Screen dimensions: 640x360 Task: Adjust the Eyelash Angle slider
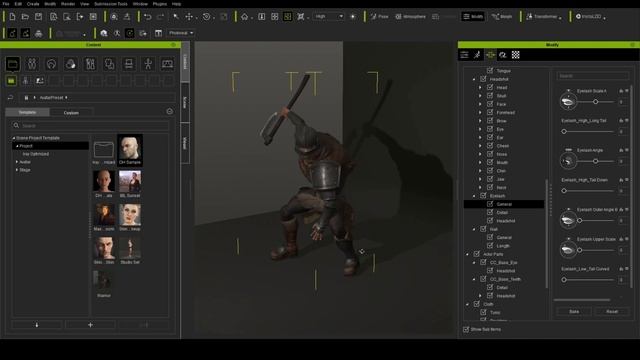pos(596,161)
